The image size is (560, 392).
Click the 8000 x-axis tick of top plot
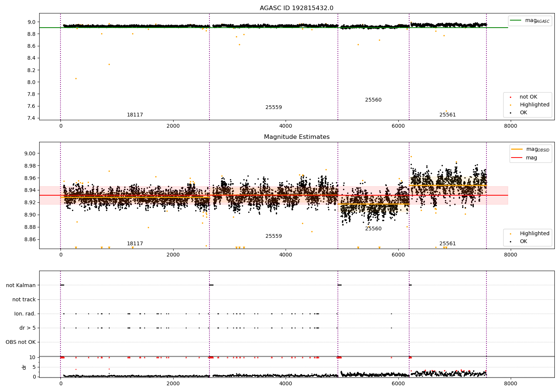(x=511, y=126)
